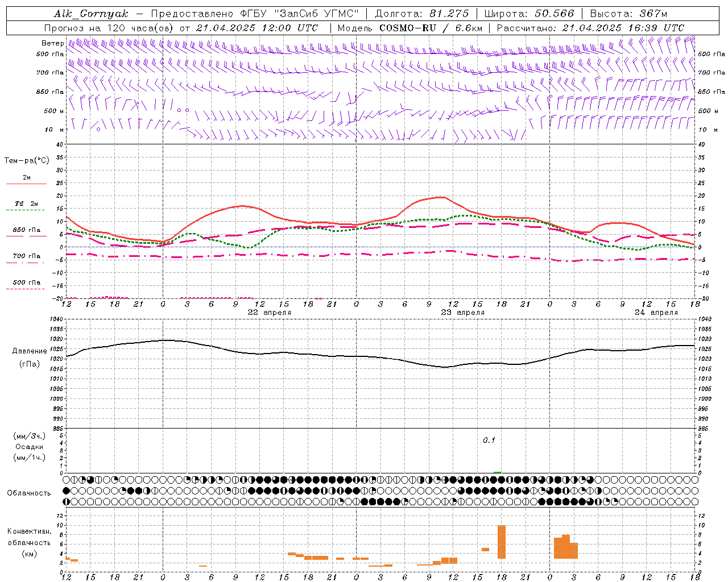Click the 'Рассчитано: 21.04.2025 16:39 UTC' text
Viewport: 728px width, 582px height.
click(x=590, y=28)
